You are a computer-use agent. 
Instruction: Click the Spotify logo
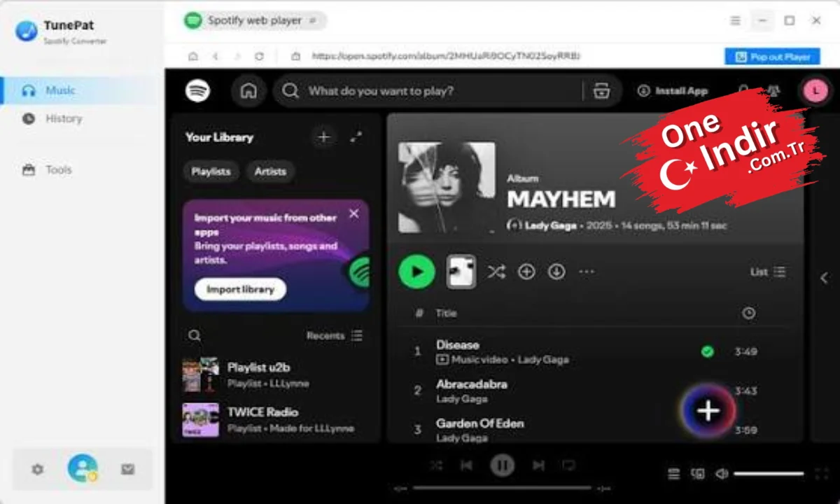[198, 91]
